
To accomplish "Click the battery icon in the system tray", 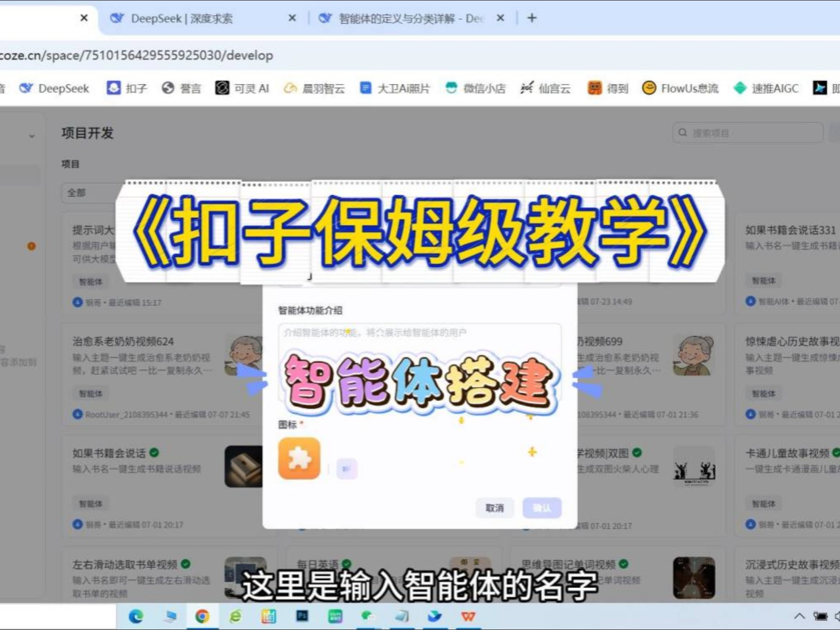I will click(x=820, y=616).
